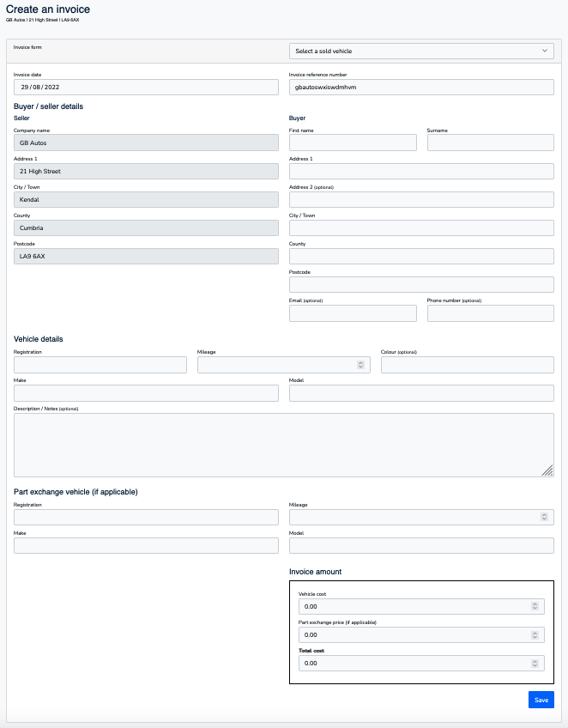Increment the vehicle Mileage using its up arrow
This screenshot has height=728, width=568.
pos(360,361)
